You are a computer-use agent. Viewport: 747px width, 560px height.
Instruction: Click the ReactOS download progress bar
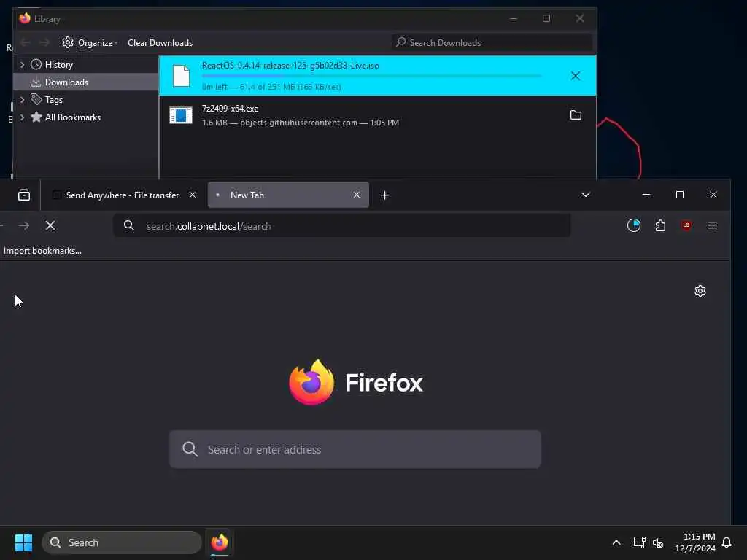371,76
